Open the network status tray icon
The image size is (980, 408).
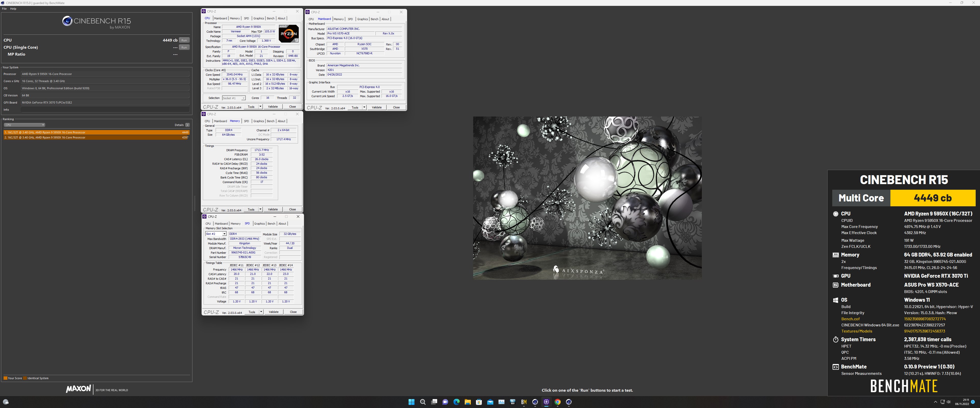[x=942, y=402]
